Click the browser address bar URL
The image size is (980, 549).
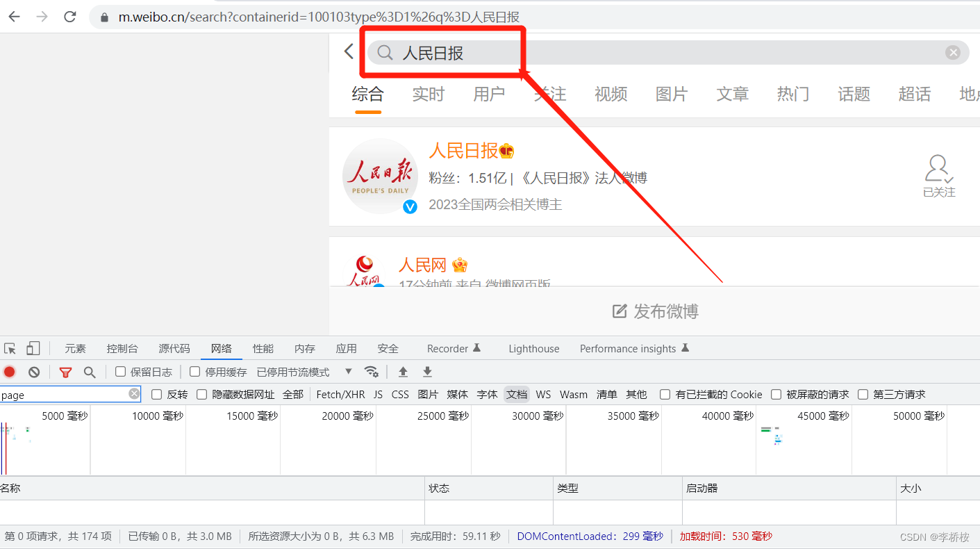[x=319, y=17]
